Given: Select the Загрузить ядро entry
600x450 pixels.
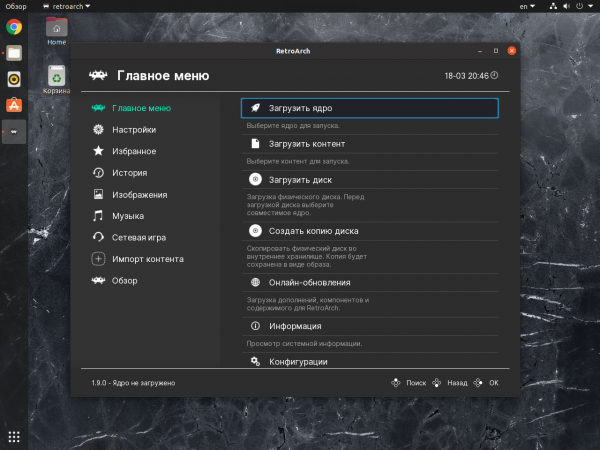Looking at the screenshot, I should 370,108.
